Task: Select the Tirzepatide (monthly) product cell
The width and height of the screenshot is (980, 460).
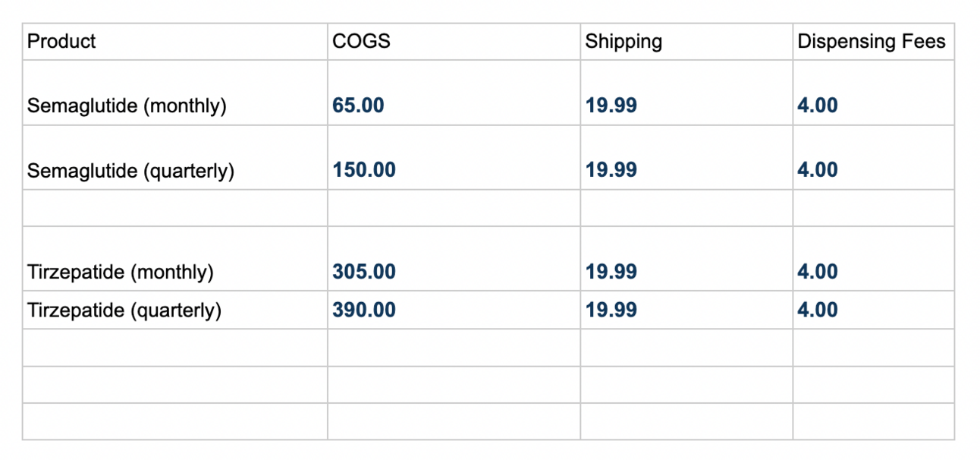Action: pos(121,272)
